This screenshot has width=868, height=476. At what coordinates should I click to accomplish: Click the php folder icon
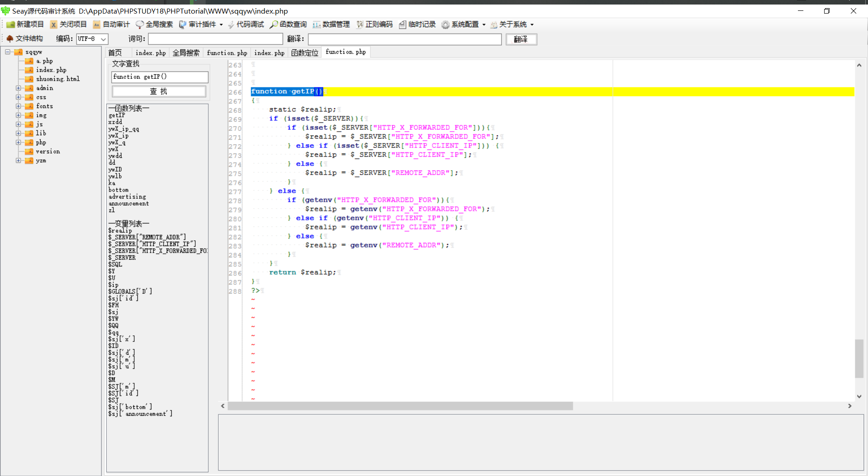(29, 143)
